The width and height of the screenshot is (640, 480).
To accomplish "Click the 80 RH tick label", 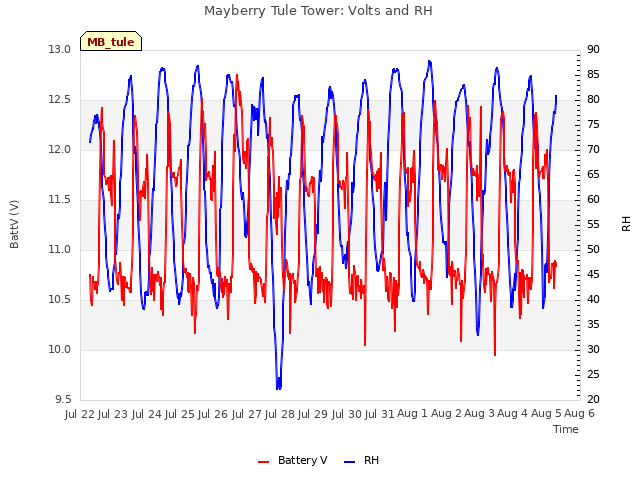I will tap(593, 100).
